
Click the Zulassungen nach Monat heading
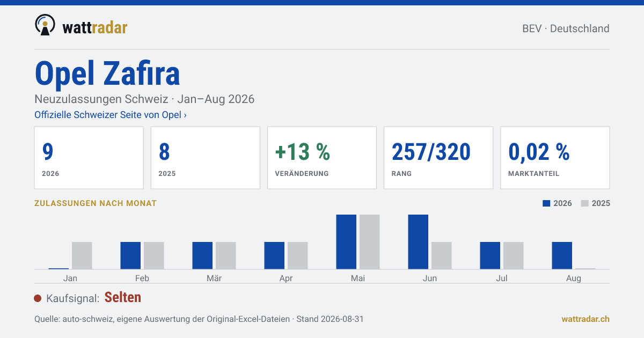pyautogui.click(x=96, y=203)
